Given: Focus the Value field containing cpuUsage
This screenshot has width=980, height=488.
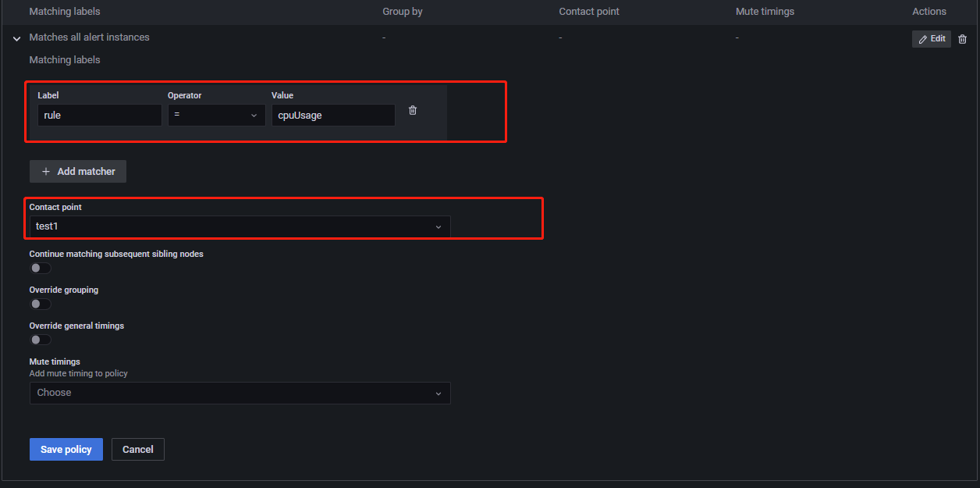Looking at the screenshot, I should pyautogui.click(x=333, y=116).
